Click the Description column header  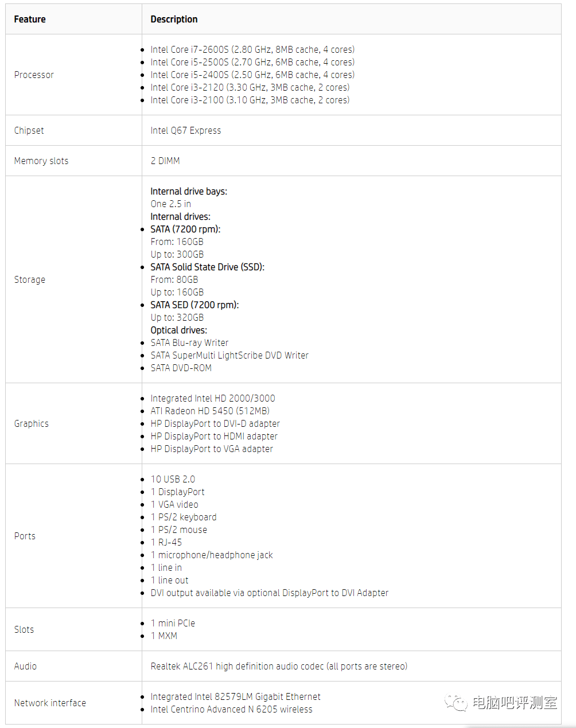click(x=174, y=19)
